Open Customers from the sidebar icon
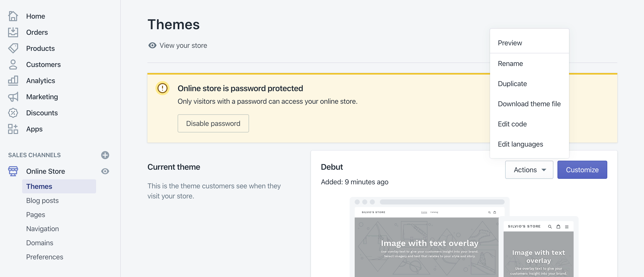 [13, 64]
